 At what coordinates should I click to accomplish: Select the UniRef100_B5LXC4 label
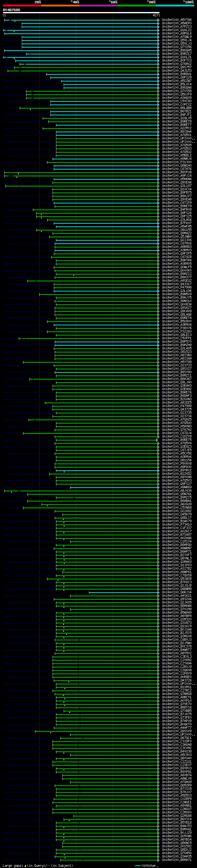coord(177,84)
